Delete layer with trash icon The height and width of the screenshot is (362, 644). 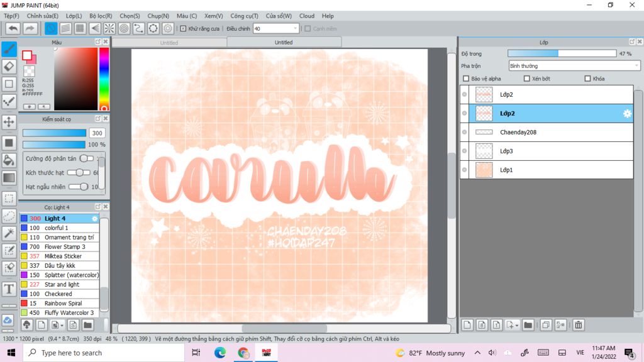579,325
